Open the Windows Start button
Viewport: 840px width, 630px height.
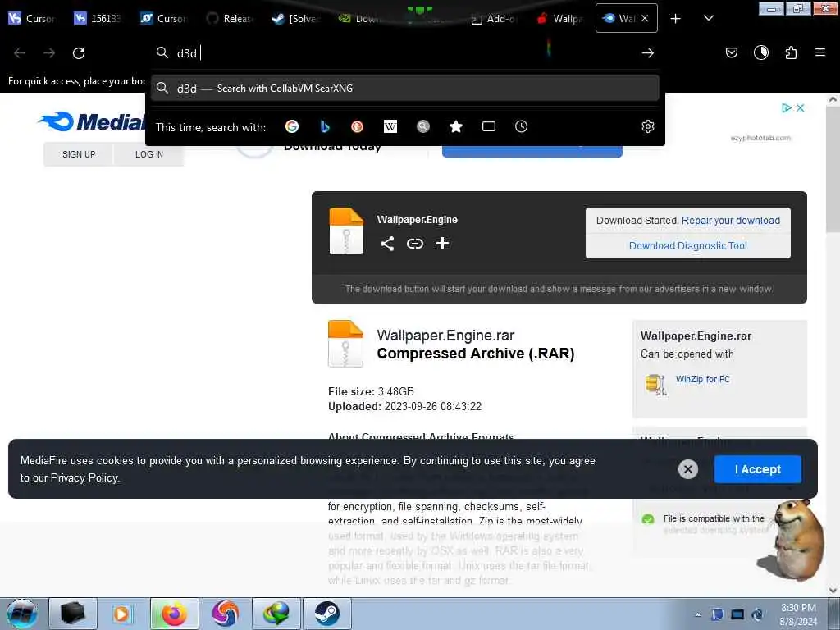(22, 614)
